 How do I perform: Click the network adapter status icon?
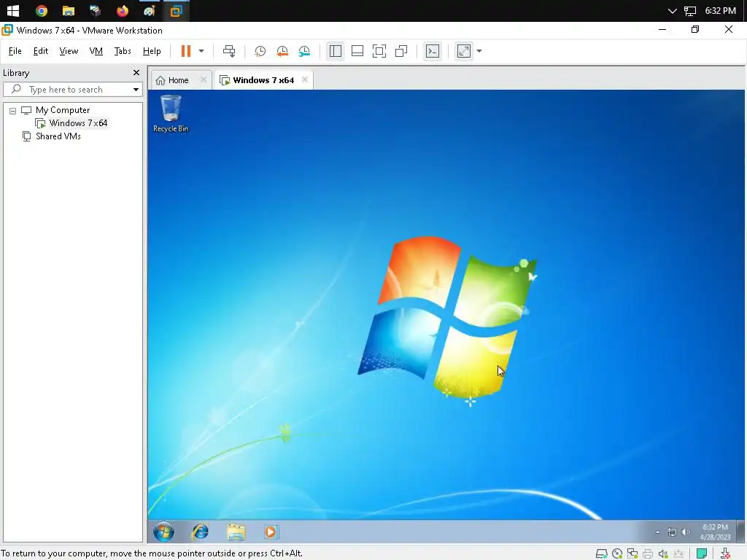click(632, 553)
